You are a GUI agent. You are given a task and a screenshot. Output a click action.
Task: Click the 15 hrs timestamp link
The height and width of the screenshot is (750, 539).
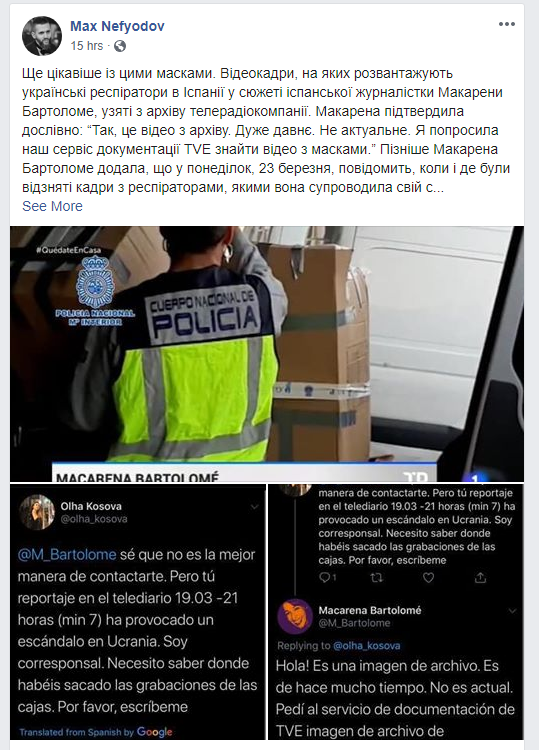pyautogui.click(x=87, y=46)
